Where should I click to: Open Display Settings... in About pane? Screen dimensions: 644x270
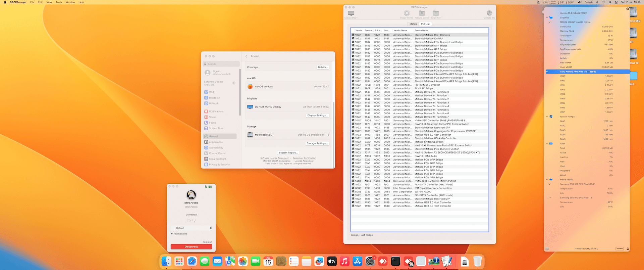tap(317, 116)
